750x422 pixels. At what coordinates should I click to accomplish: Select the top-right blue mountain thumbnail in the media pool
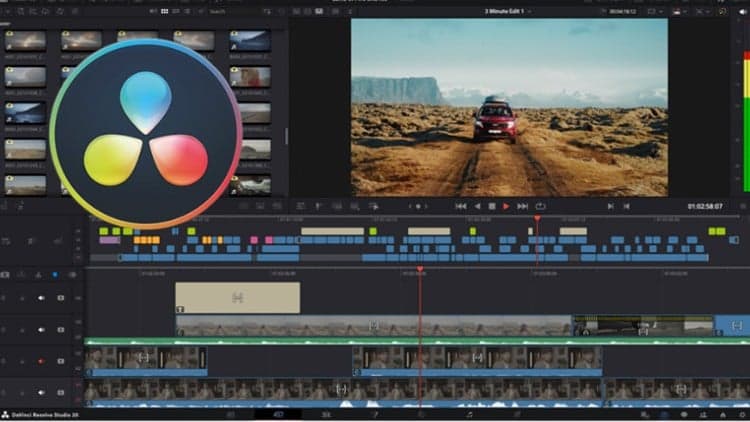click(250, 42)
